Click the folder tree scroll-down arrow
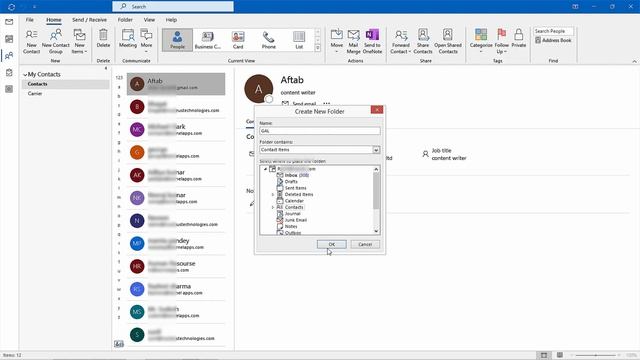 pyautogui.click(x=376, y=231)
